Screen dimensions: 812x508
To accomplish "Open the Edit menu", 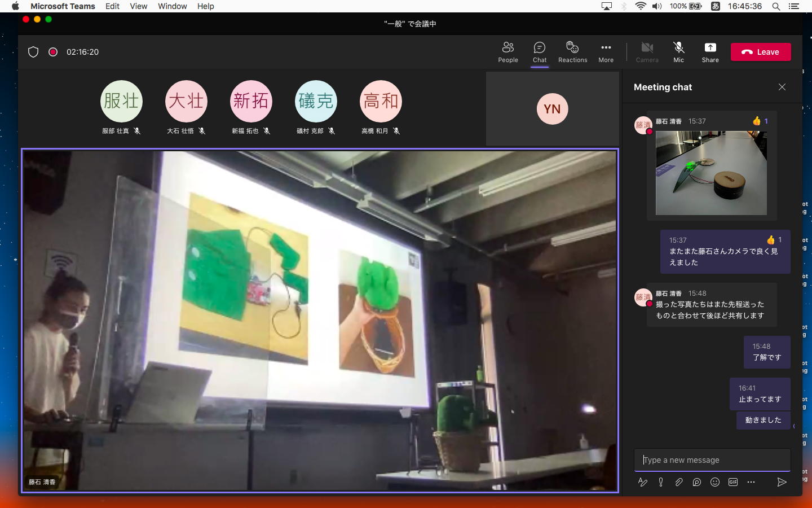I will [x=112, y=6].
